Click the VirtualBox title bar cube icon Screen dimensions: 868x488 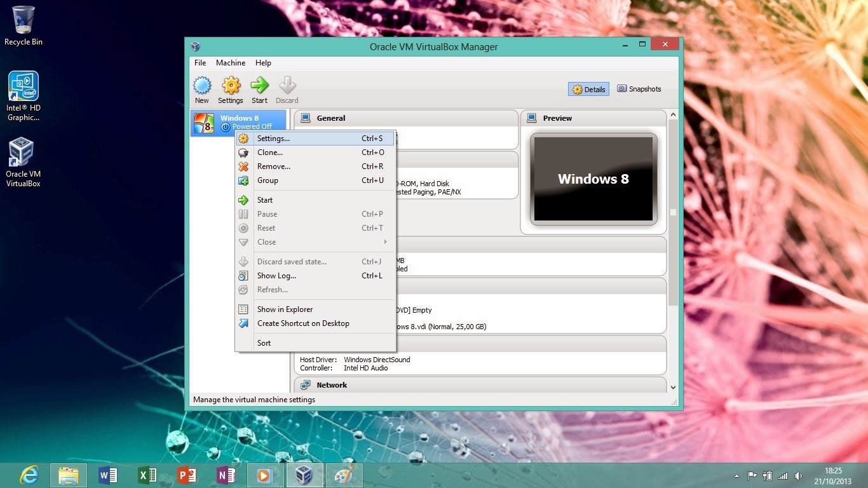click(x=196, y=46)
